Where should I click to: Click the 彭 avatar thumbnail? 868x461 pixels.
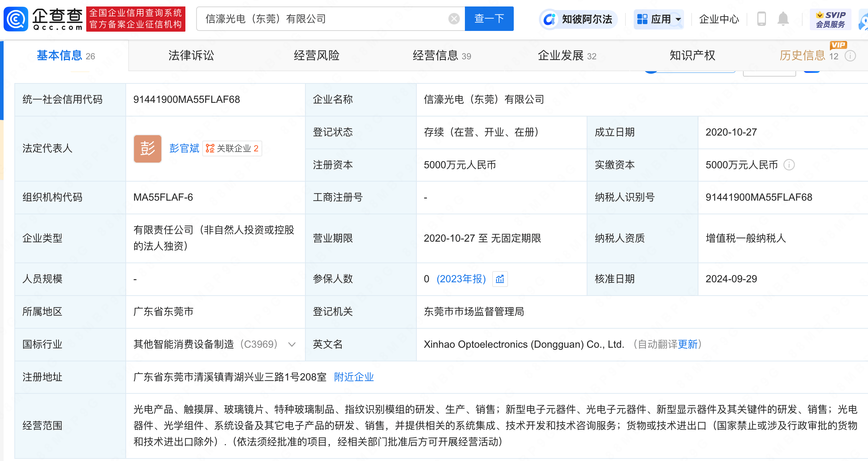pos(148,149)
